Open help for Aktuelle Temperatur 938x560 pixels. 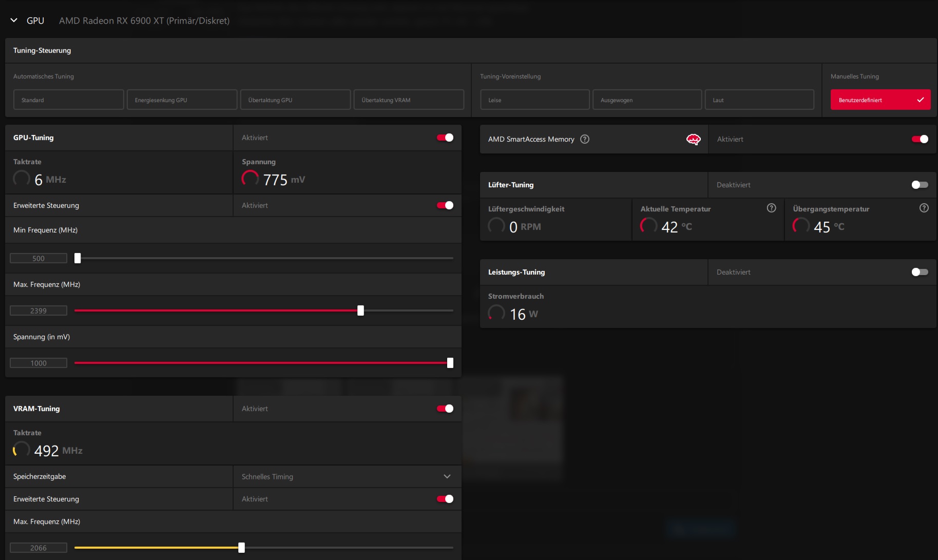pos(771,208)
